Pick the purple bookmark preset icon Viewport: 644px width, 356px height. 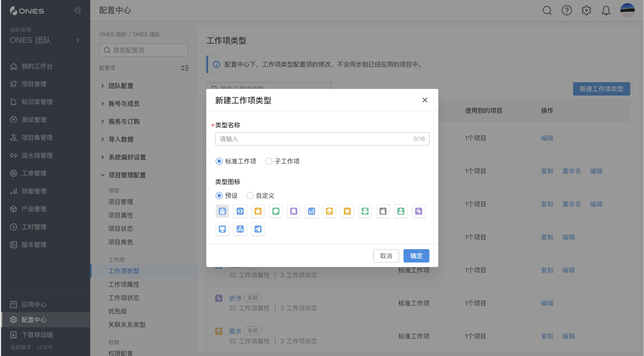tap(294, 211)
